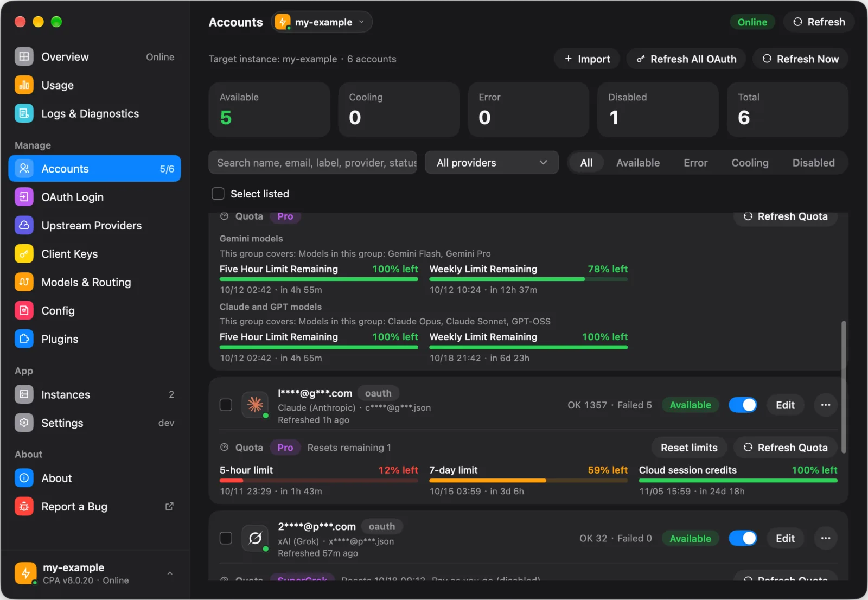Click the Claude (Anthropic) account logo
This screenshot has width=868, height=600.
255,405
